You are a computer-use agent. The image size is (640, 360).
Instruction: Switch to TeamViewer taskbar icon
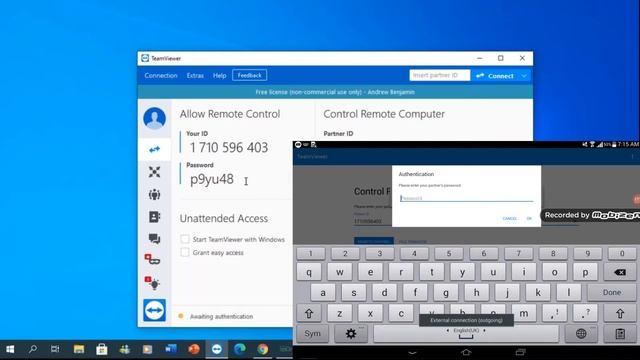217,349
